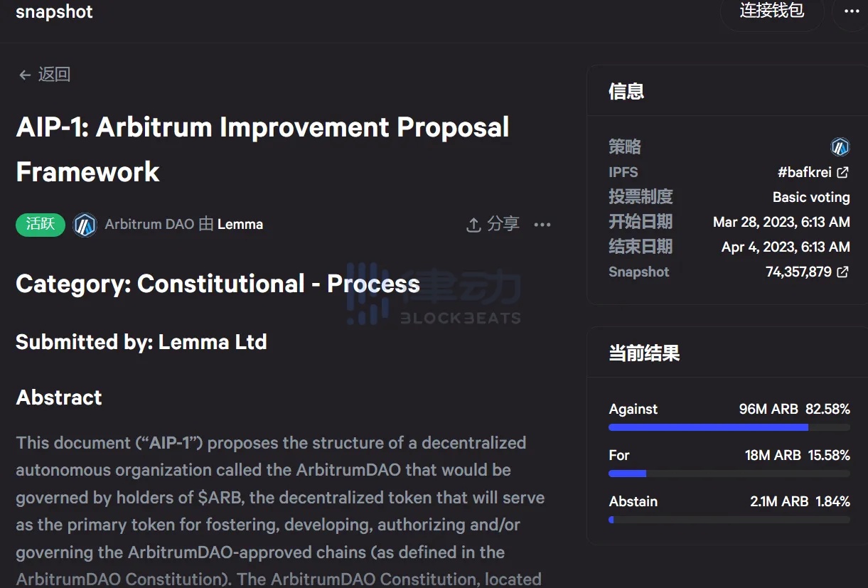868x588 pixels.
Task: Open the Lemma author profile link
Action: click(240, 224)
